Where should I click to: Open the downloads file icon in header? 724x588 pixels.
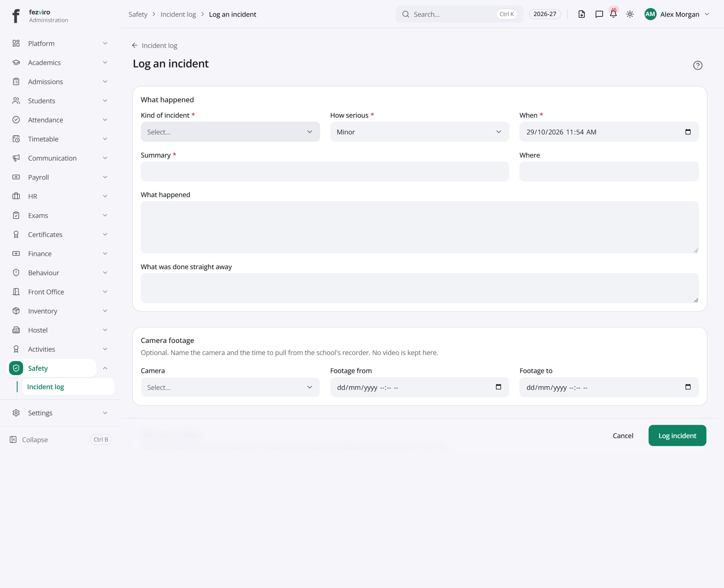tap(582, 14)
